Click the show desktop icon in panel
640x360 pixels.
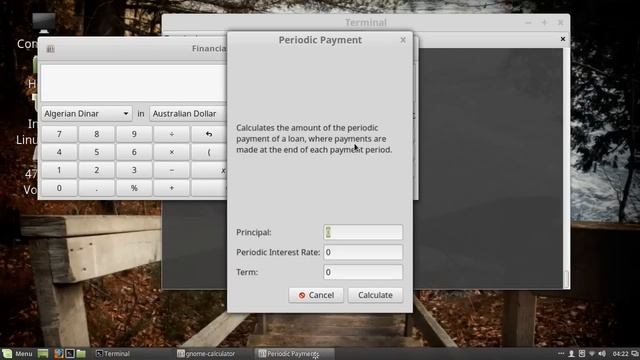(43, 354)
